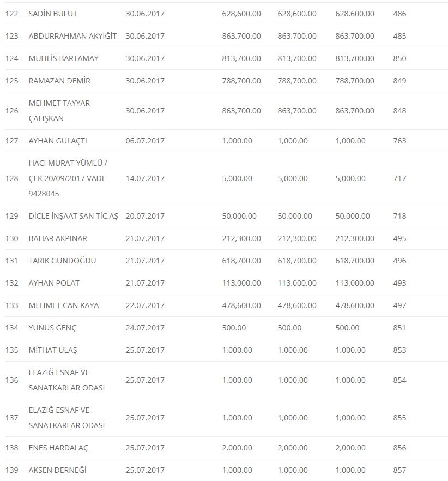Click the YUNUS GENÇ row name
Viewport: 448px width, 481px height.
tap(52, 328)
